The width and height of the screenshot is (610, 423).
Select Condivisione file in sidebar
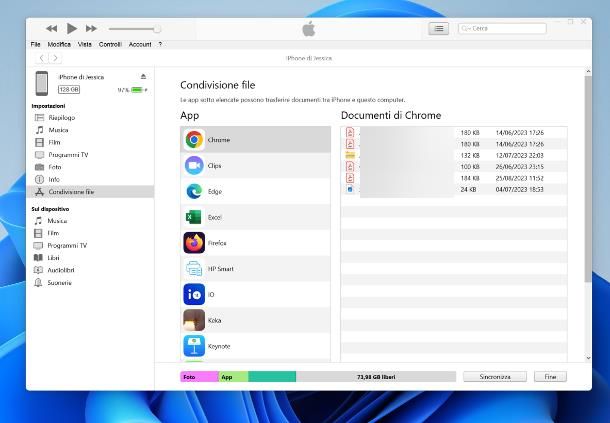coord(91,192)
